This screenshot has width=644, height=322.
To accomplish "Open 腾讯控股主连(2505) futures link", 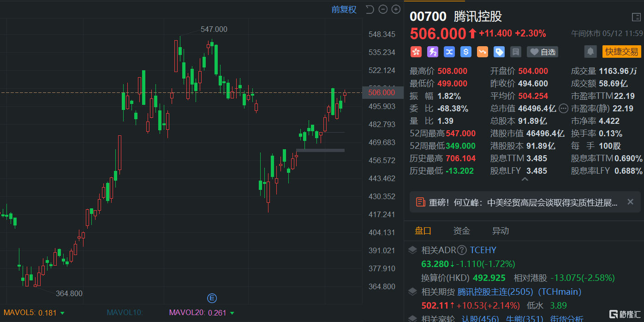I will click(495, 292).
